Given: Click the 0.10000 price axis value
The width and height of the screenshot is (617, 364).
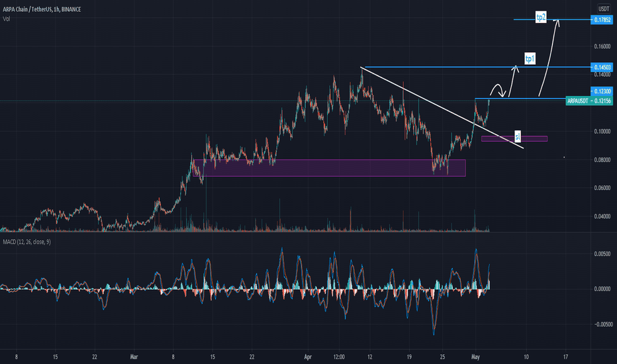Looking at the screenshot, I should pyautogui.click(x=602, y=132).
